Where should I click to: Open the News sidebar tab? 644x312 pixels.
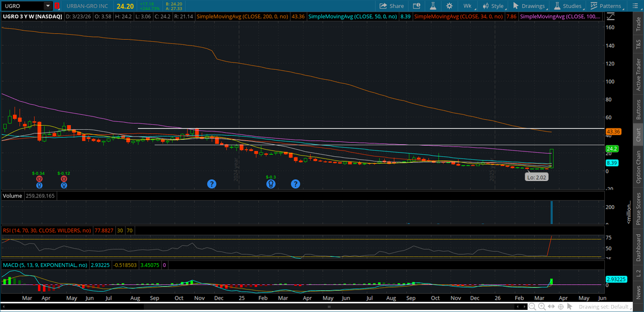(x=638, y=292)
